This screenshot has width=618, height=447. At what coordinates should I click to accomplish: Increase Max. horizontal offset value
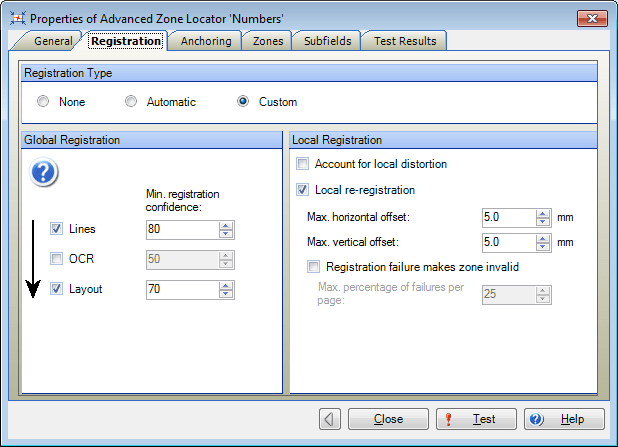pos(543,212)
